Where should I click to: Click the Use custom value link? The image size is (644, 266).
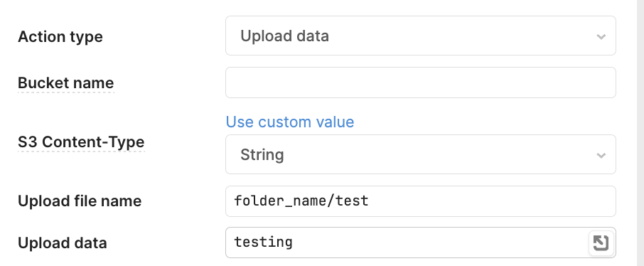(x=289, y=122)
